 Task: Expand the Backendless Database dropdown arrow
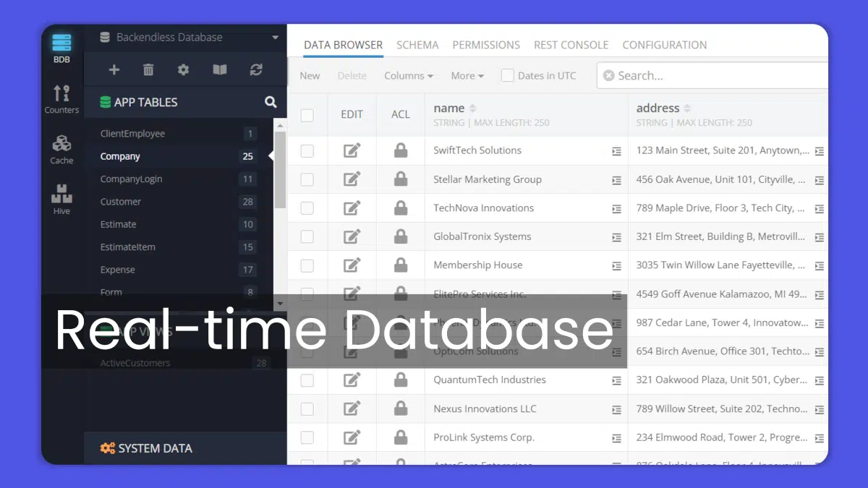click(275, 38)
